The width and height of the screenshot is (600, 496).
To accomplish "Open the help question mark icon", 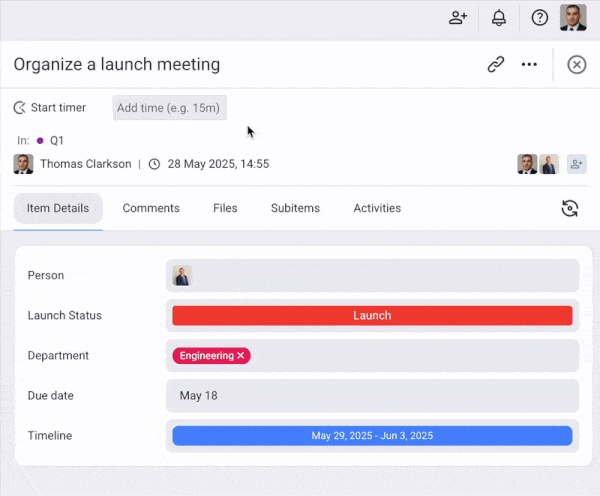I will click(x=540, y=18).
